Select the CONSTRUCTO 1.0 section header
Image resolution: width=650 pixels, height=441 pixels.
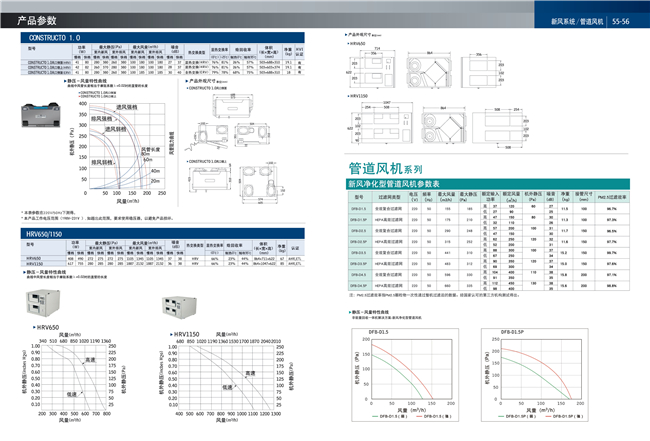pyautogui.click(x=53, y=35)
